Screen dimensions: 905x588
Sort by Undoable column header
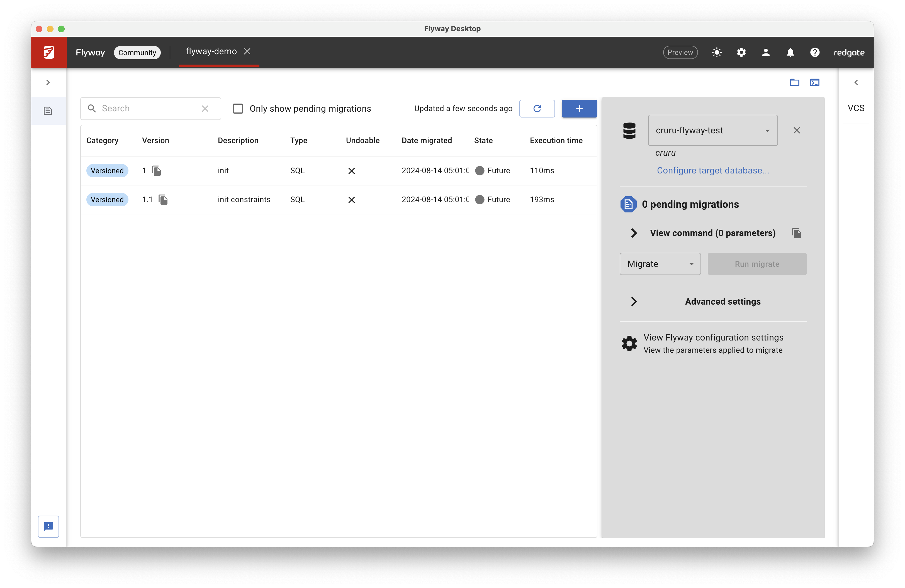[x=363, y=141]
